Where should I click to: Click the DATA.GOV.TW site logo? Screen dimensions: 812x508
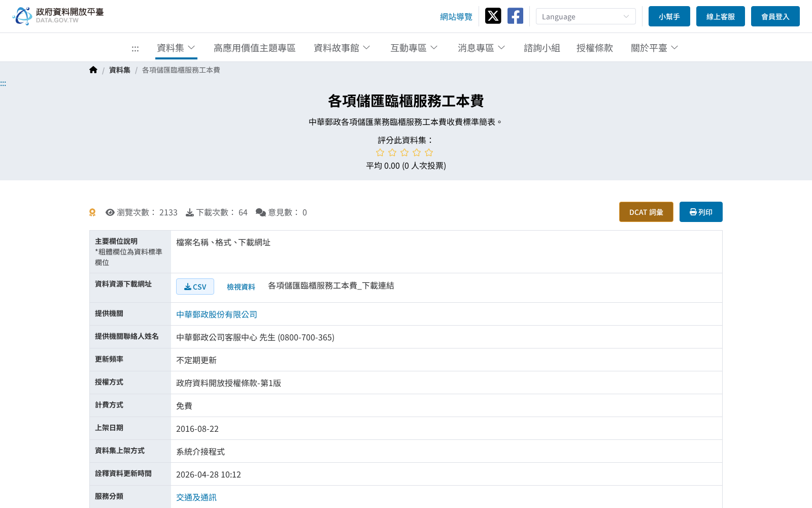coord(58,16)
